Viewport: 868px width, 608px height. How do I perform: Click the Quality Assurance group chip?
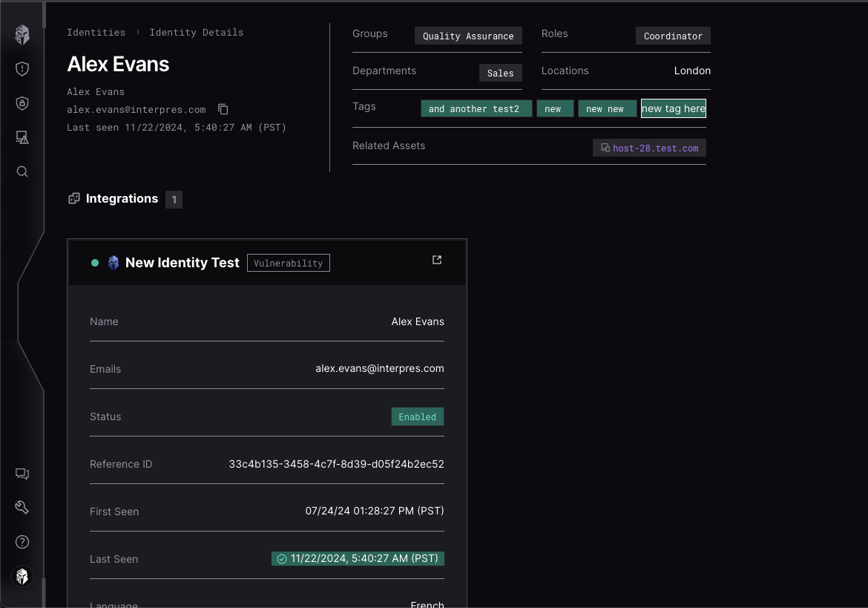[x=468, y=36]
